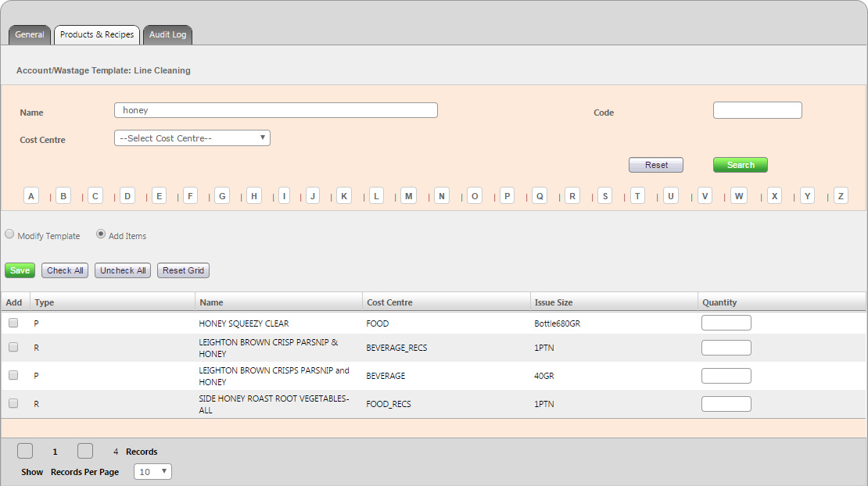The height and width of the screenshot is (486, 868).
Task: Go to previous page of records
Action: tap(25, 451)
